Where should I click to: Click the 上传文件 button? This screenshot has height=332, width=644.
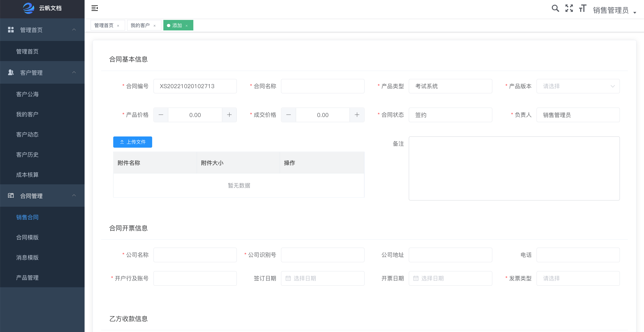(132, 142)
